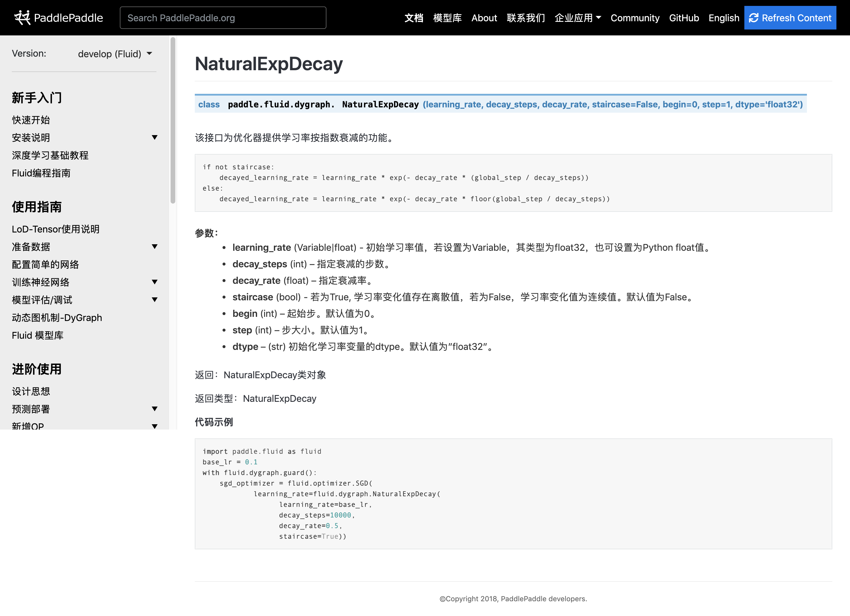The width and height of the screenshot is (850, 616).
Task: Open the Community nav link
Action: [x=635, y=18]
